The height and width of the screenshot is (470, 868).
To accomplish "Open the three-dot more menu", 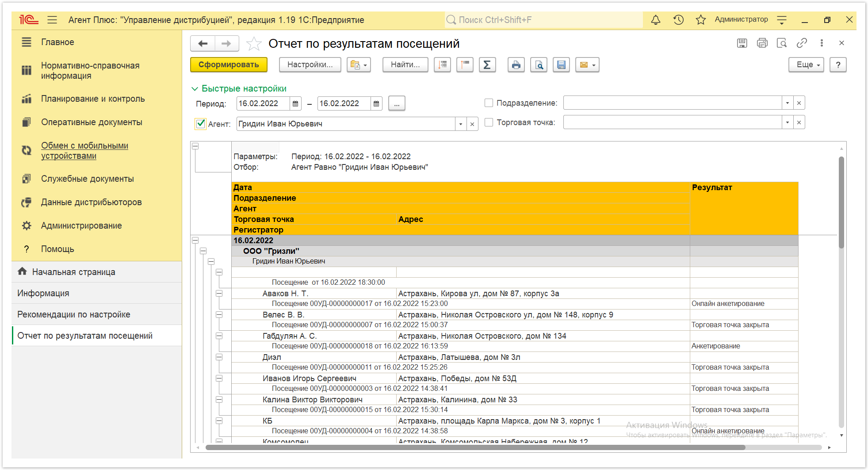I will coord(822,43).
